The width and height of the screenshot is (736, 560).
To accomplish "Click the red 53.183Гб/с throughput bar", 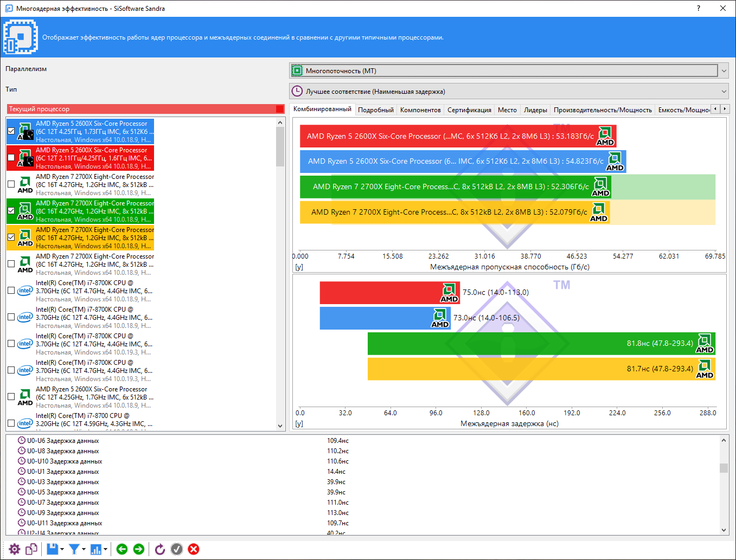I will 458,136.
